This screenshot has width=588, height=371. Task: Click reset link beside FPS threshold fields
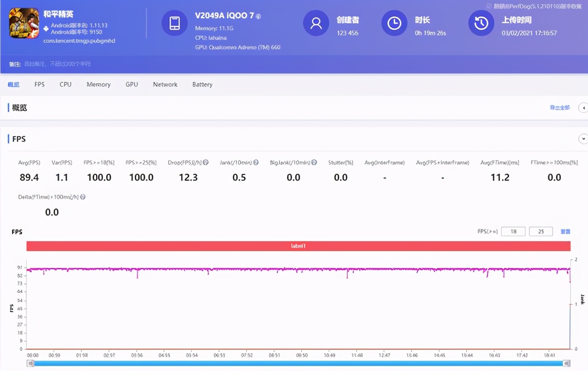pyautogui.click(x=565, y=232)
